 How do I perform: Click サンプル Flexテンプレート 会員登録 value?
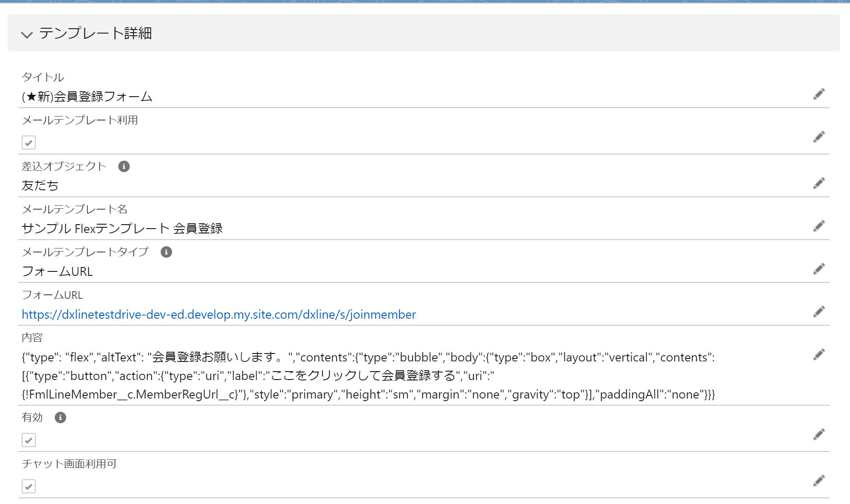122,228
